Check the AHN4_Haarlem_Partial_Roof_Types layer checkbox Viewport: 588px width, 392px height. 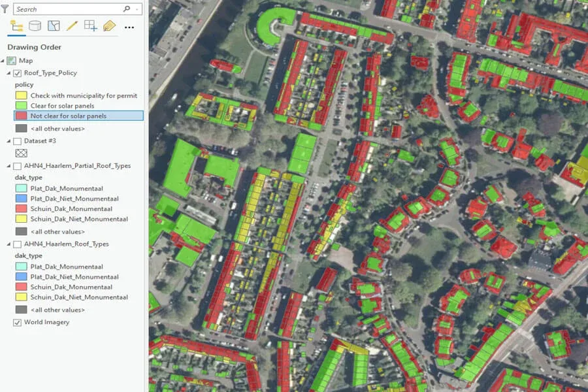18,166
